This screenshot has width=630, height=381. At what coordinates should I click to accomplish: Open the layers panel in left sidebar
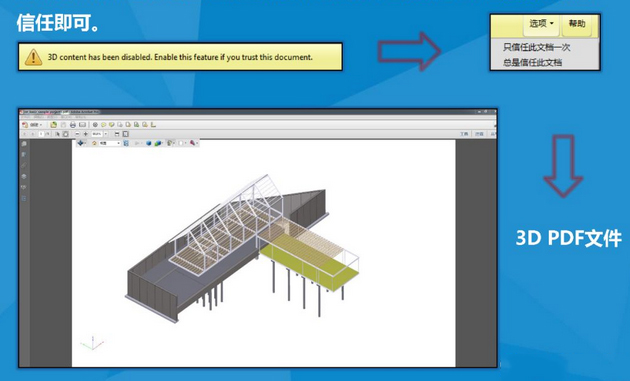coord(24,176)
